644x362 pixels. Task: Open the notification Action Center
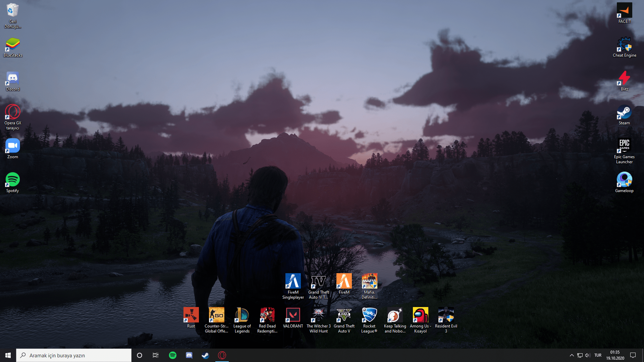tap(633, 355)
